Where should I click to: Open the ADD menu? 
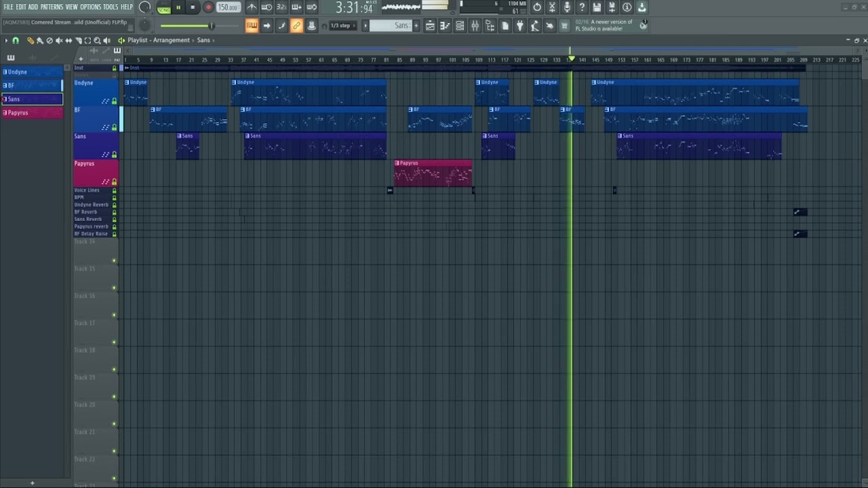pyautogui.click(x=33, y=7)
